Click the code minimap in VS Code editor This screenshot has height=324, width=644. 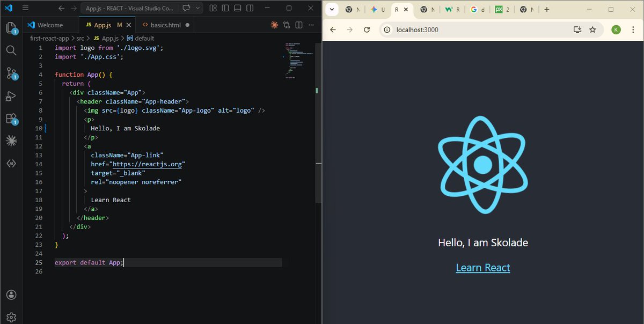(299, 62)
